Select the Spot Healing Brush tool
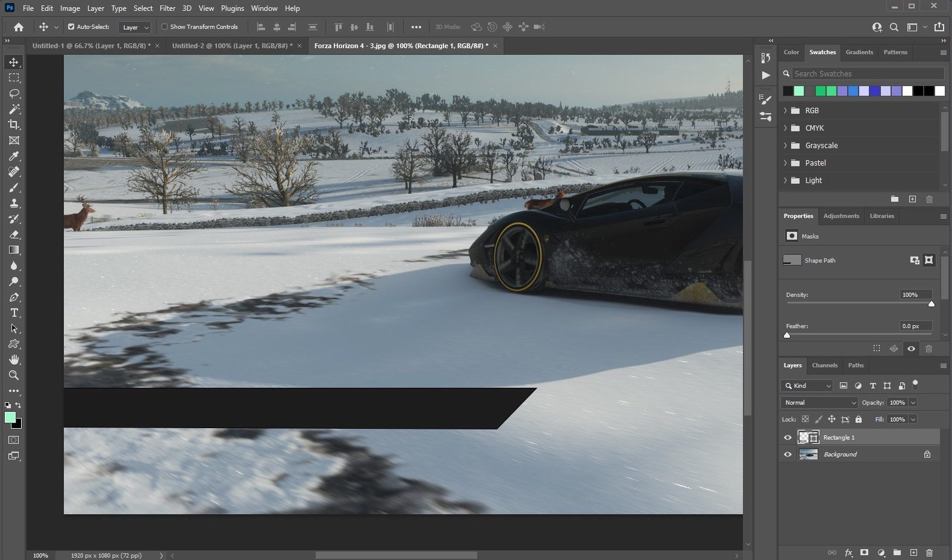This screenshot has width=952, height=560. (x=14, y=172)
